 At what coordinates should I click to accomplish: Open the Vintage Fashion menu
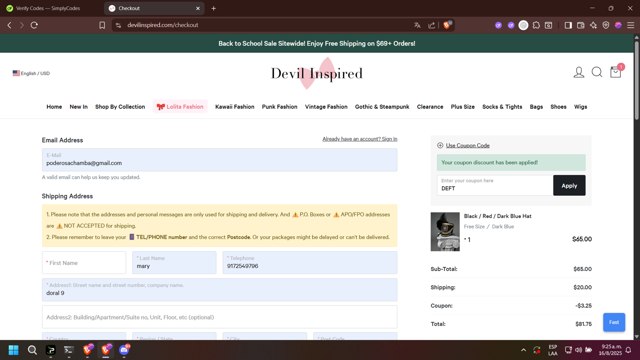pos(326,107)
